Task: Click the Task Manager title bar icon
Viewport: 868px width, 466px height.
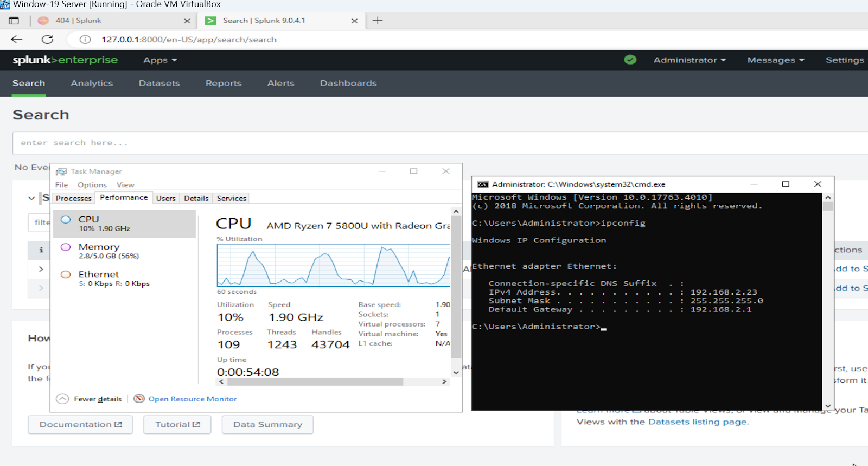Action: coord(61,171)
